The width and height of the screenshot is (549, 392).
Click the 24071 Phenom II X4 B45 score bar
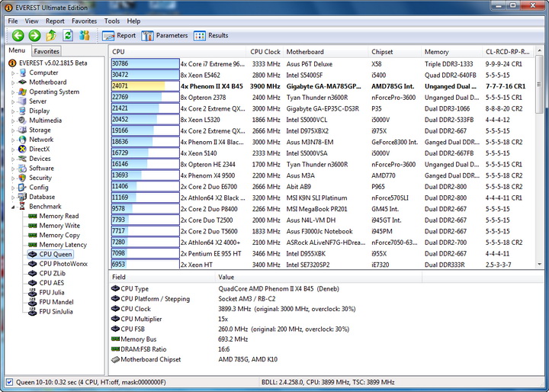(146, 86)
